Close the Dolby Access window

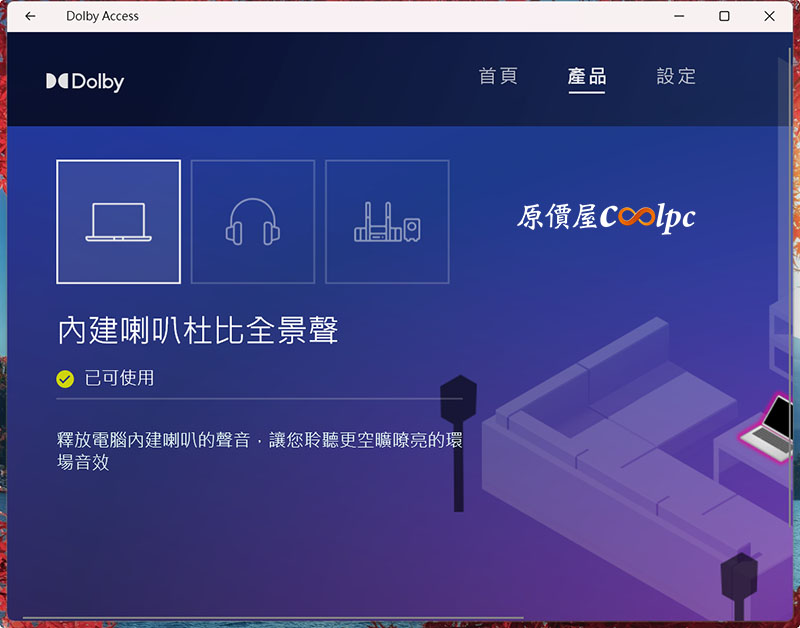[769, 16]
